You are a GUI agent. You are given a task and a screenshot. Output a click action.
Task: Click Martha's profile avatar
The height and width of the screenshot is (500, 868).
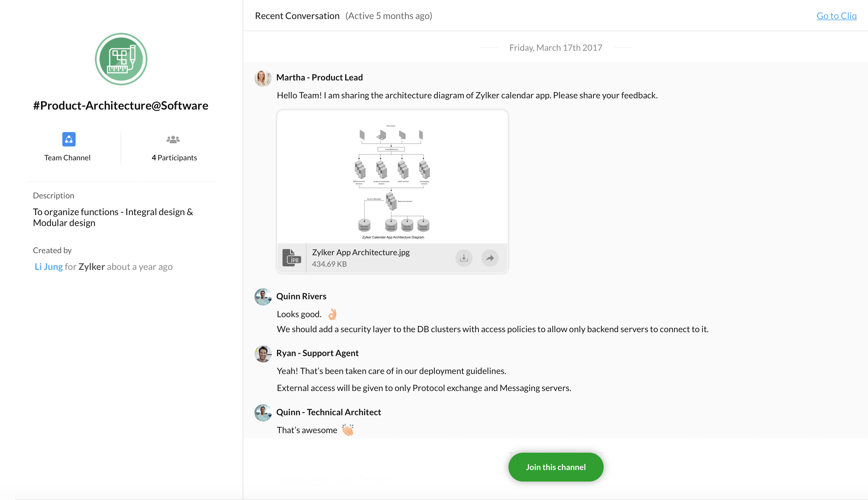(263, 78)
